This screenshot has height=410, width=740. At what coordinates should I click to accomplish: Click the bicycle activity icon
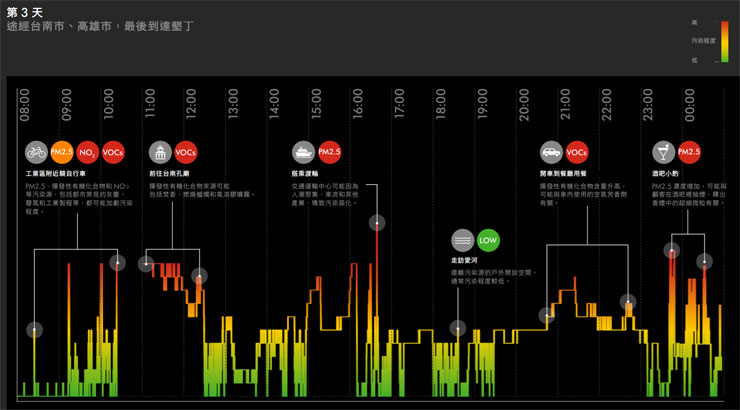pyautogui.click(x=36, y=153)
